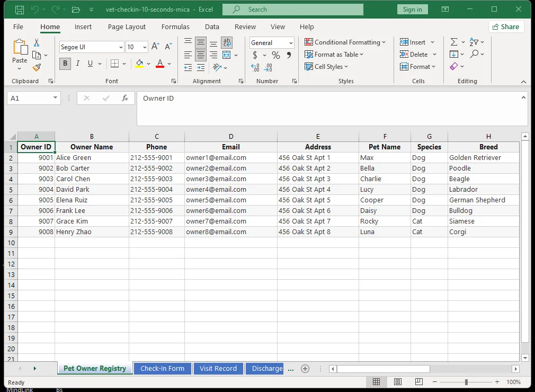Expand the formula bar
Viewport: 535px width, 392px height.
click(523, 98)
